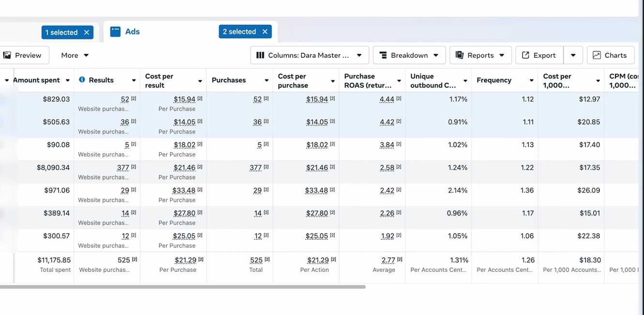Click the Export arrow icon
The image size is (644, 315).
(x=525, y=55)
